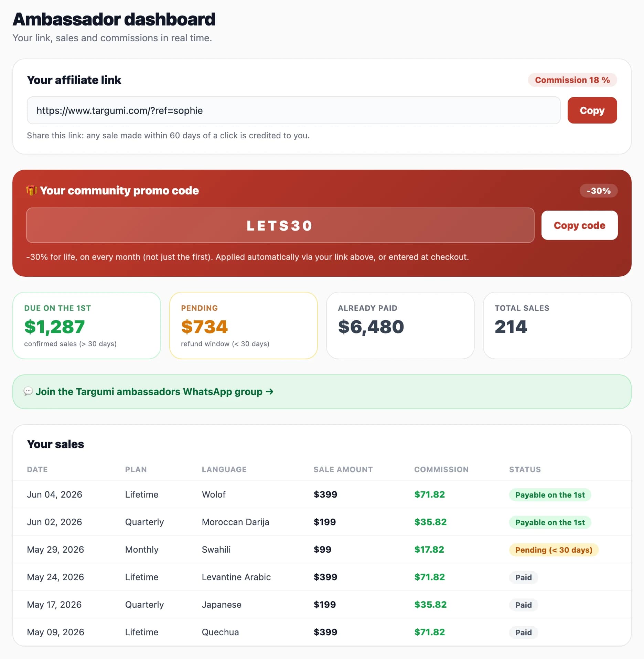Click the SALE AMOUNT column header
Screen dimensions: 644x659
343,469
